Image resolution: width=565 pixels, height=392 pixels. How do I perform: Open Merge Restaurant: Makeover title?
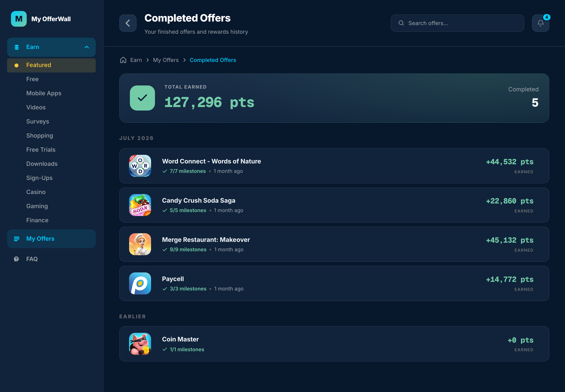tap(206, 240)
